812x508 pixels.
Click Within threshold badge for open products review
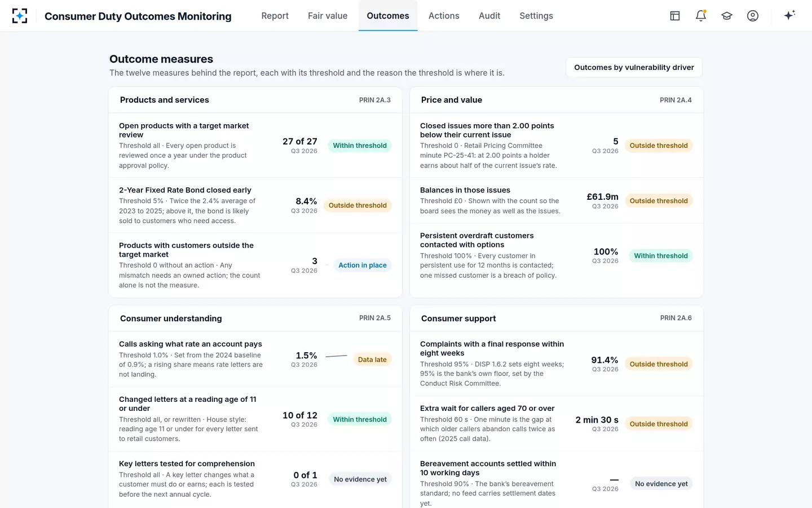point(360,146)
